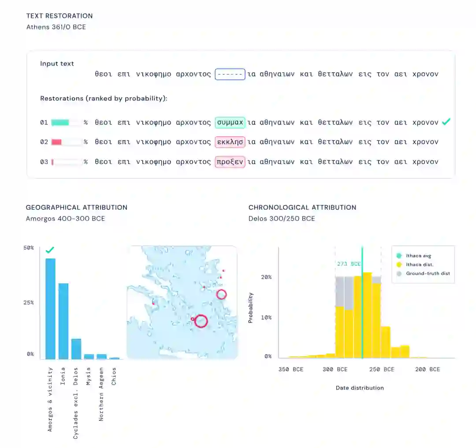This screenshot has height=448, width=476.
Task: Click the Cyclades excl. Delos bar
Action: (76, 349)
